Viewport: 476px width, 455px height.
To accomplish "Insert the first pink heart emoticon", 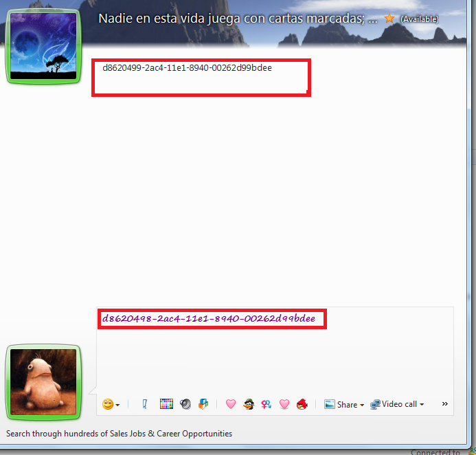I will 231,404.
